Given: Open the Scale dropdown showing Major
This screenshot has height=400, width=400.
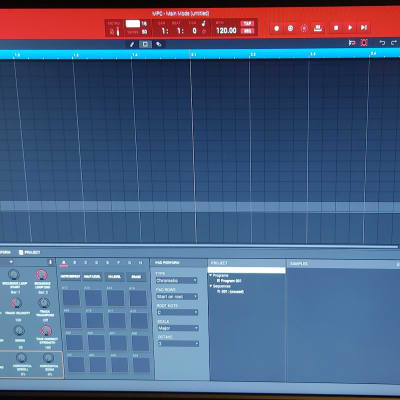Looking at the screenshot, I should tap(178, 328).
